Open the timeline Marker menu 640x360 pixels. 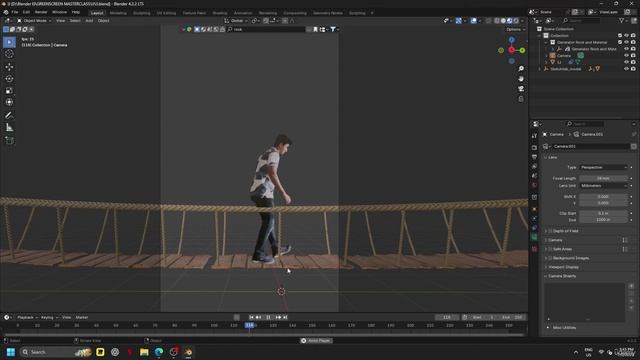click(x=82, y=317)
